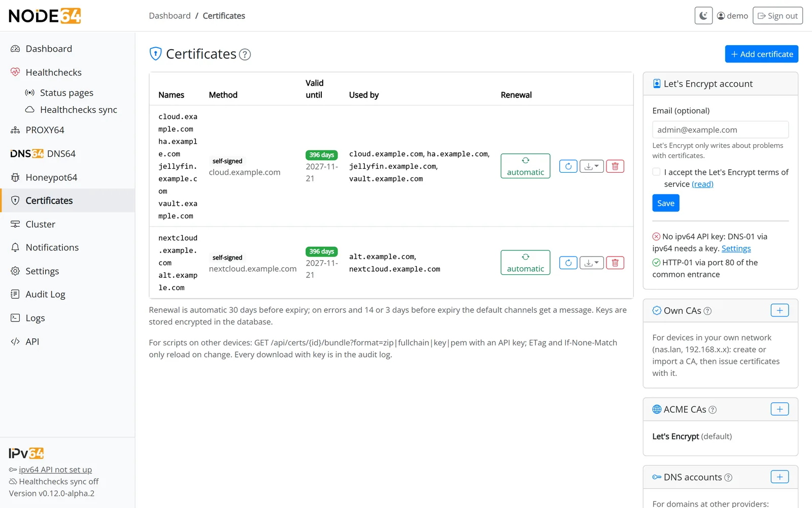The image size is (812, 508).
Task: Click the IPv64 logo in sidebar footer
Action: pos(26,453)
